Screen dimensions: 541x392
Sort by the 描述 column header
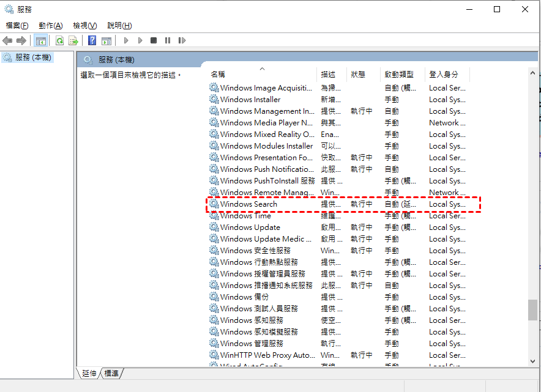click(x=332, y=74)
